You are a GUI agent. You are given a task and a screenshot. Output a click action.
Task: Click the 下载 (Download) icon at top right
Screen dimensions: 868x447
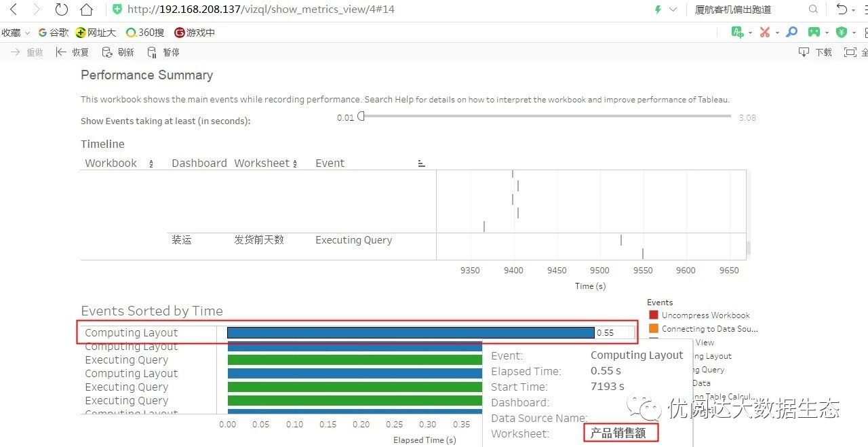point(804,52)
